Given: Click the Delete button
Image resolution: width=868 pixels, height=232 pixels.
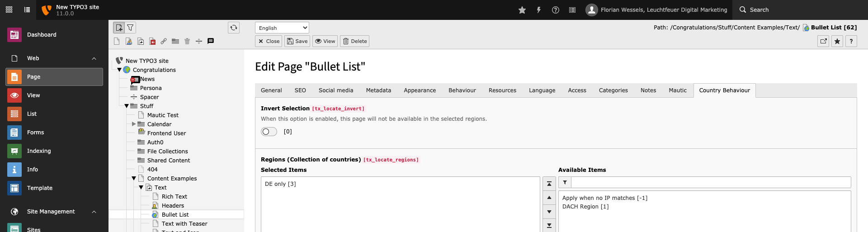Looking at the screenshot, I should [355, 41].
